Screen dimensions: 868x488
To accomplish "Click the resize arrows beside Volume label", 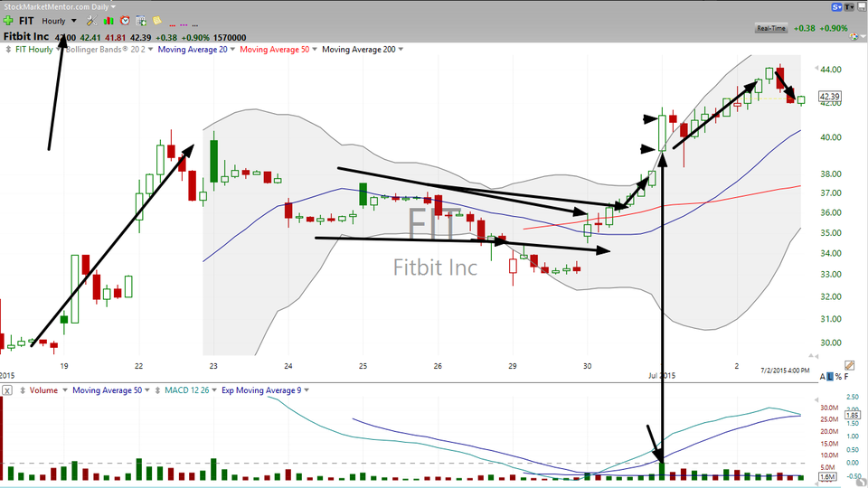I will 23,390.
